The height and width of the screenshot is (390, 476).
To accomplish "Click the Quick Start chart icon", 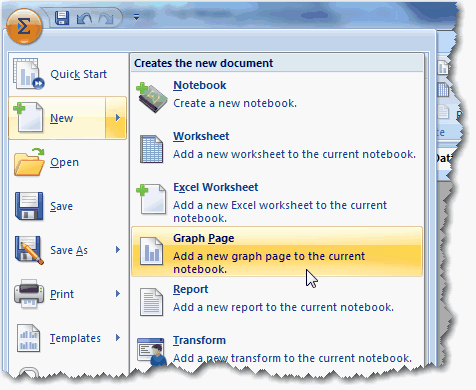I will [28, 74].
